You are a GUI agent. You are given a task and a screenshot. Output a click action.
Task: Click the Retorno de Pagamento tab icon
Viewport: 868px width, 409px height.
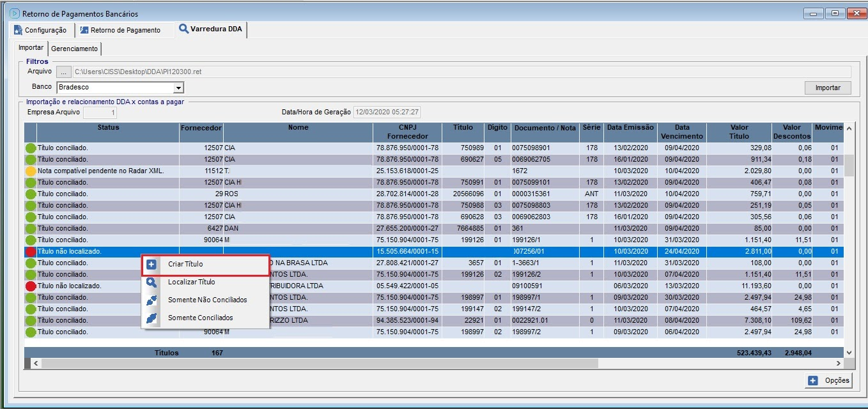click(x=84, y=30)
